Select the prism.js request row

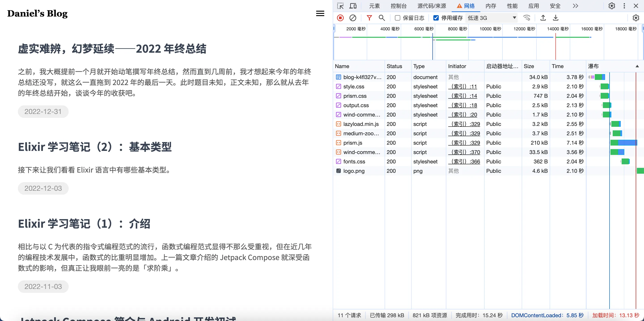click(352, 143)
